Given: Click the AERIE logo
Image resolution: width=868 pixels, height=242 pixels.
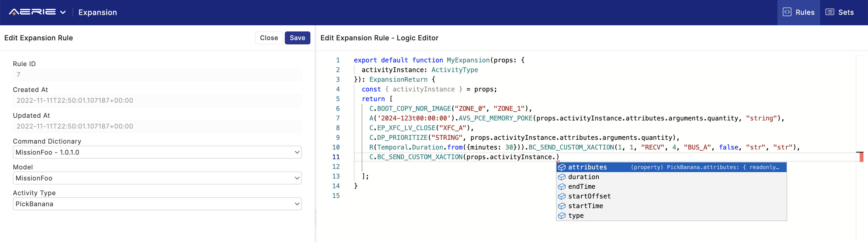Looking at the screenshot, I should click(x=32, y=12).
